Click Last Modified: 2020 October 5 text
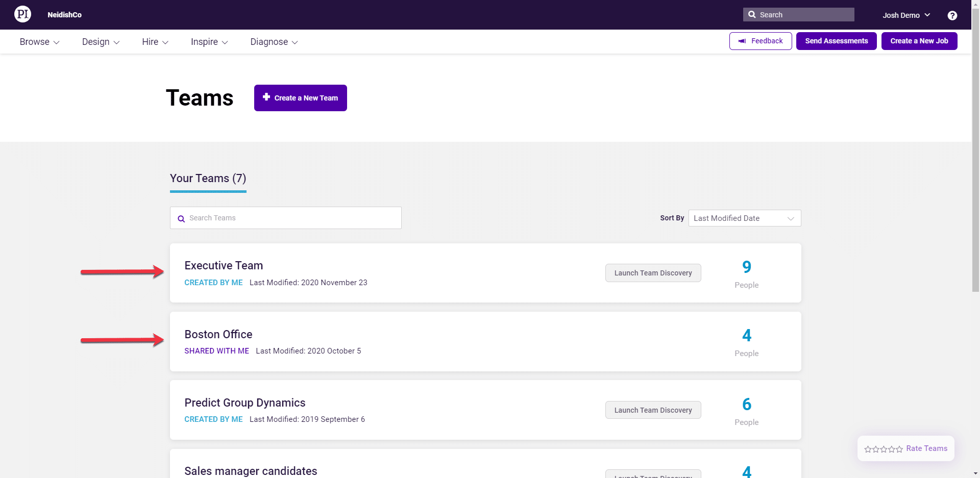The image size is (980, 478). [308, 351]
